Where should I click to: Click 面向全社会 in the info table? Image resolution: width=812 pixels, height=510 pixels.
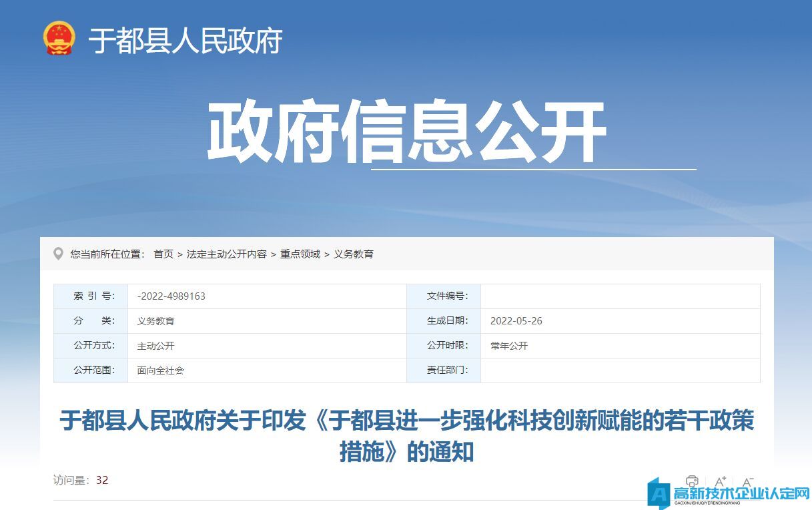[160, 370]
